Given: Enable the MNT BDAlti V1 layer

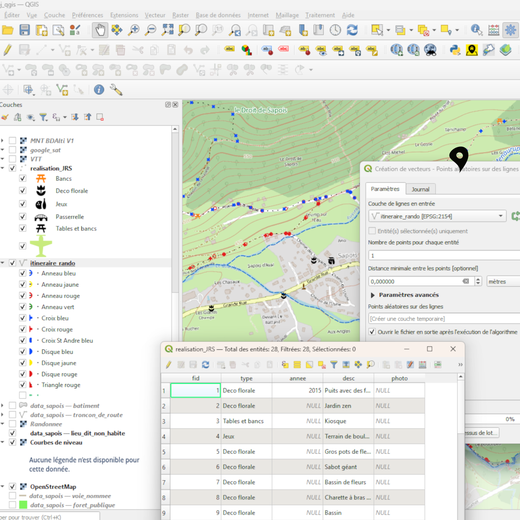Looking at the screenshot, I should pyautogui.click(x=12, y=140).
